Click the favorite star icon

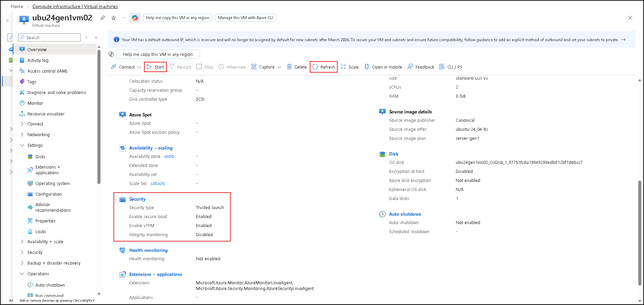tap(114, 18)
